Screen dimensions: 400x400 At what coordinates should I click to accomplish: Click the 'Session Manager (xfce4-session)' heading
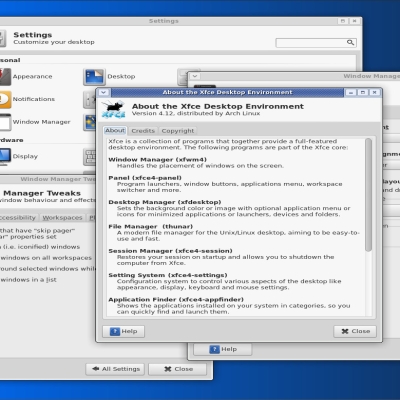point(170,251)
